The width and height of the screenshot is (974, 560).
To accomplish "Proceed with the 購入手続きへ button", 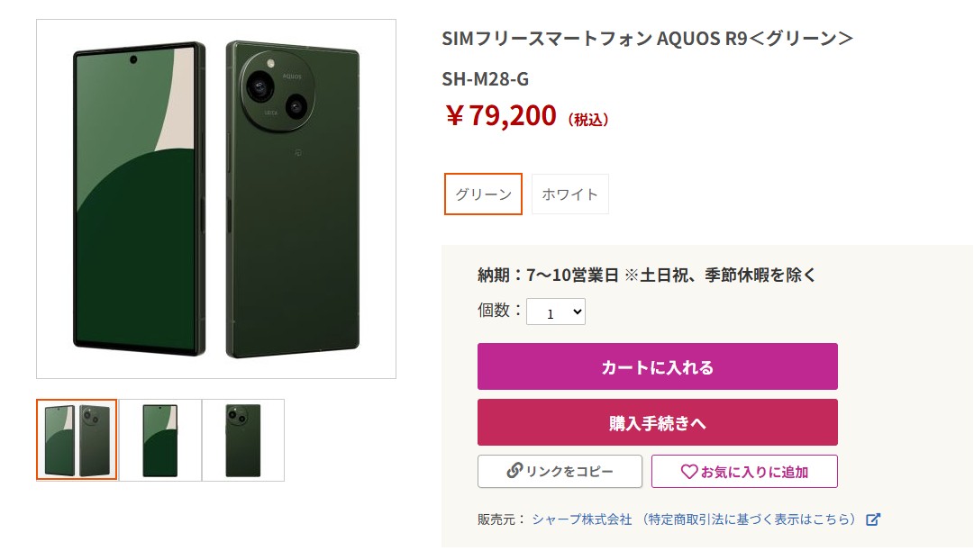I will [x=657, y=422].
